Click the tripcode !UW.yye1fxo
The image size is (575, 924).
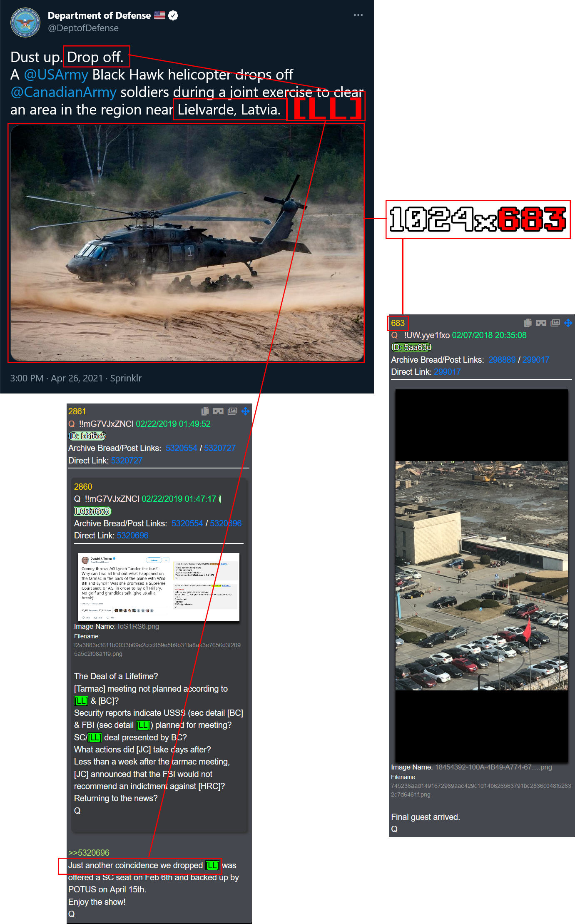[x=427, y=335]
